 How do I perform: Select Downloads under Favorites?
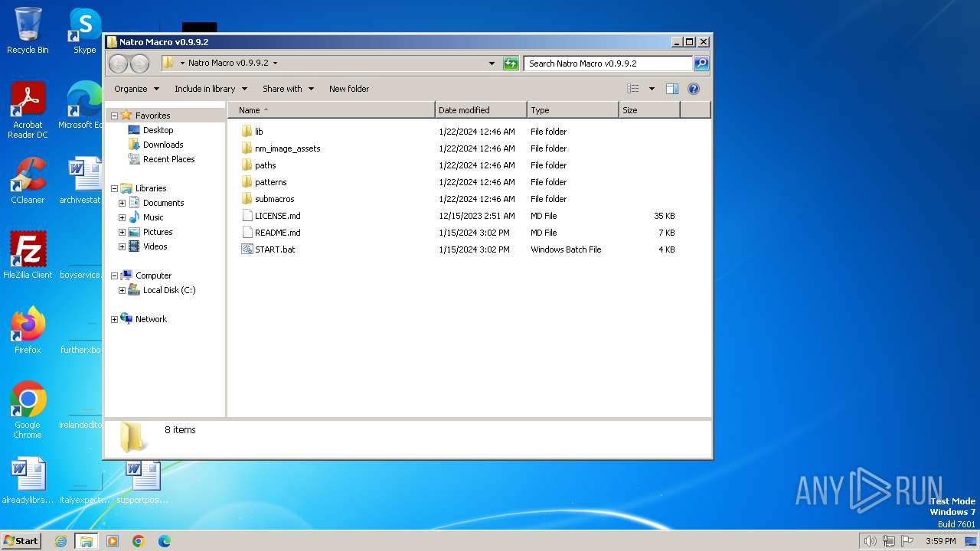(x=163, y=145)
